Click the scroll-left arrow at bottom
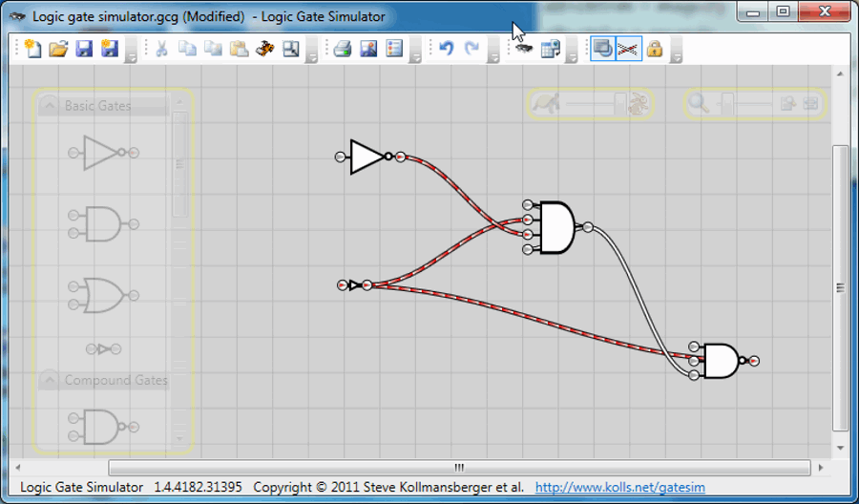 [18, 468]
